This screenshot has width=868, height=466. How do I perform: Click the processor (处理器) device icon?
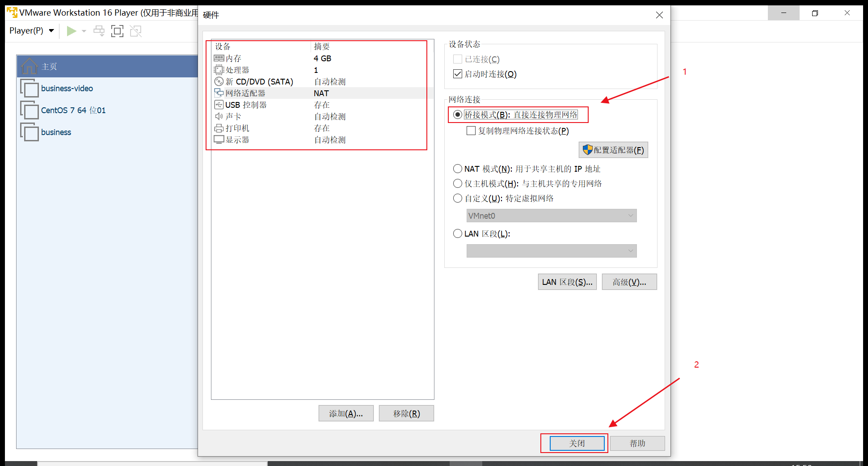219,70
